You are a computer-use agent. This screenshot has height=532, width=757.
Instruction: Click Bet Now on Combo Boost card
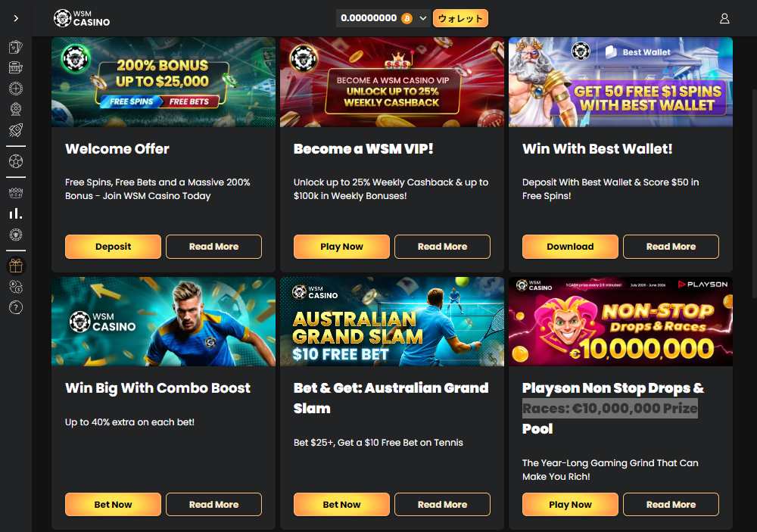coord(113,505)
